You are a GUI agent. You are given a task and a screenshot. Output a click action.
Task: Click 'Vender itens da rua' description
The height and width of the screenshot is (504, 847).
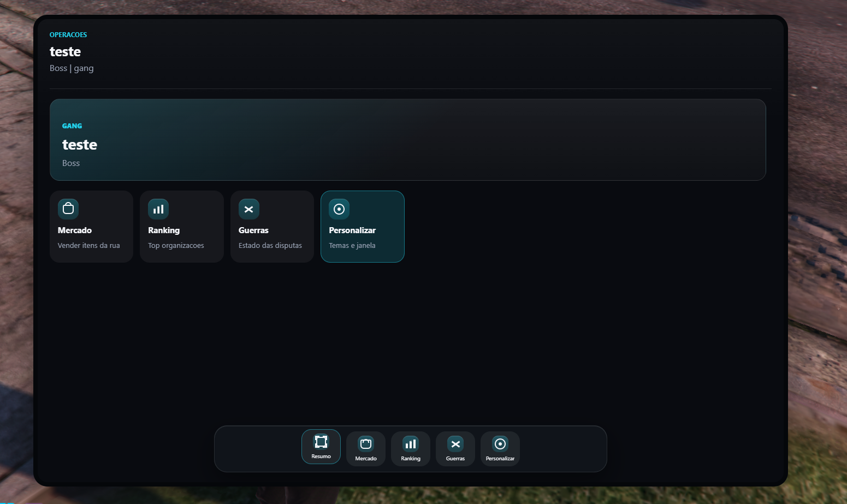[88, 246]
